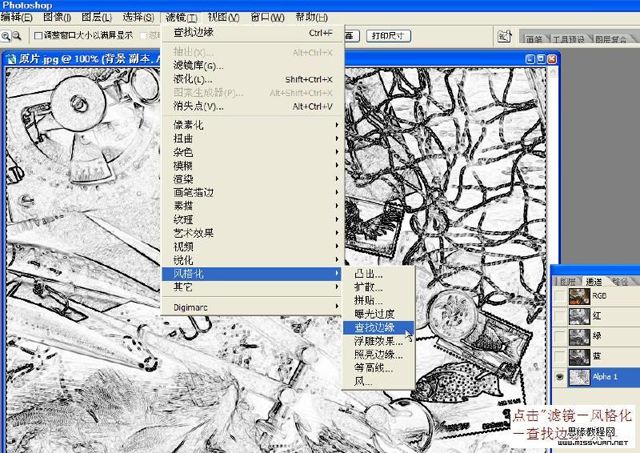The image size is (640, 453).
Task: Select 艺术效果 in the filter menu
Action: (253, 233)
